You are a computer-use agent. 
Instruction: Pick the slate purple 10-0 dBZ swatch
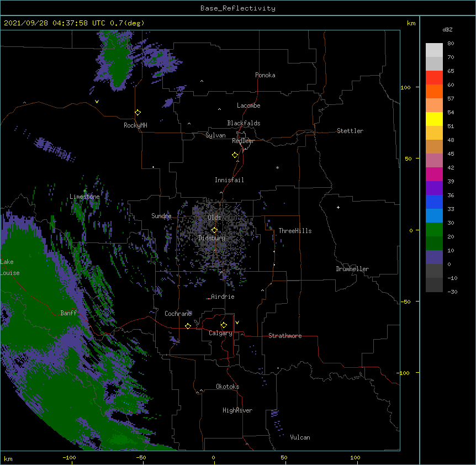434,257
